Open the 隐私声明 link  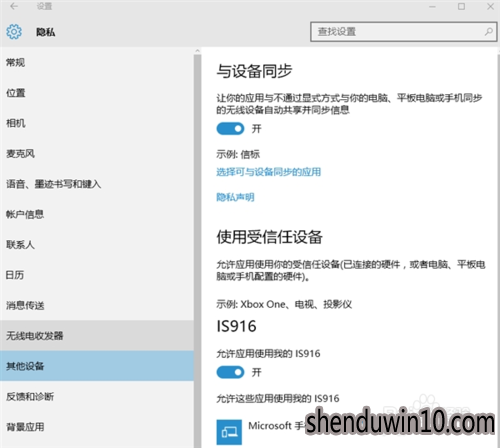click(x=235, y=197)
